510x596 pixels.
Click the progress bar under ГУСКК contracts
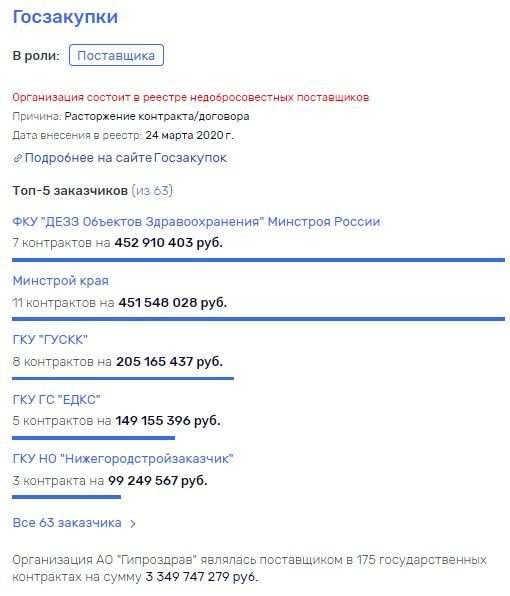123,378
